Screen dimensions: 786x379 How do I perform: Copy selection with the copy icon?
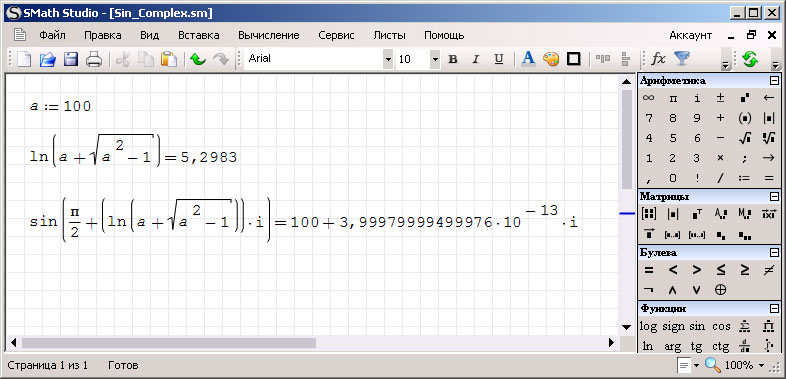[x=146, y=59]
